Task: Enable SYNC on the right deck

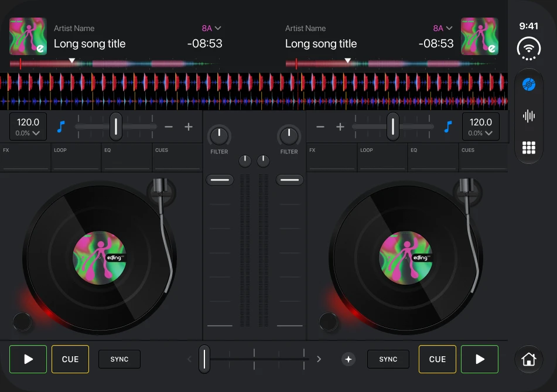Action: pyautogui.click(x=388, y=359)
